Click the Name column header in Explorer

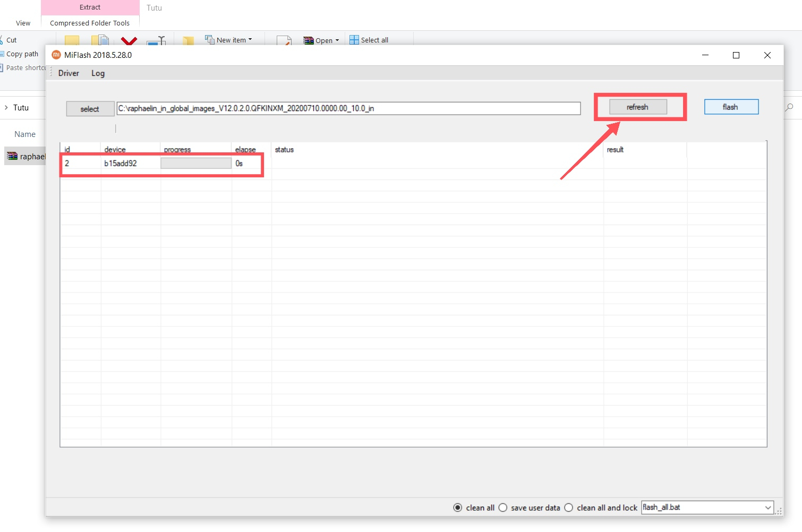click(x=25, y=134)
